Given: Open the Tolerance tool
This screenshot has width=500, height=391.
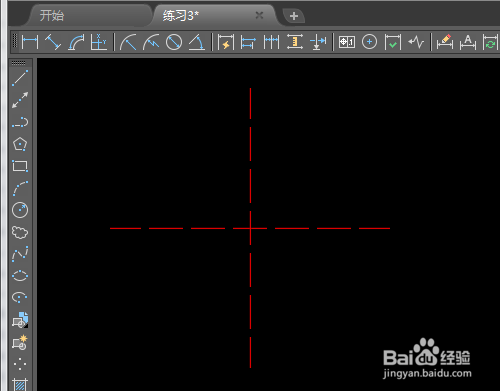Looking at the screenshot, I should (347, 42).
